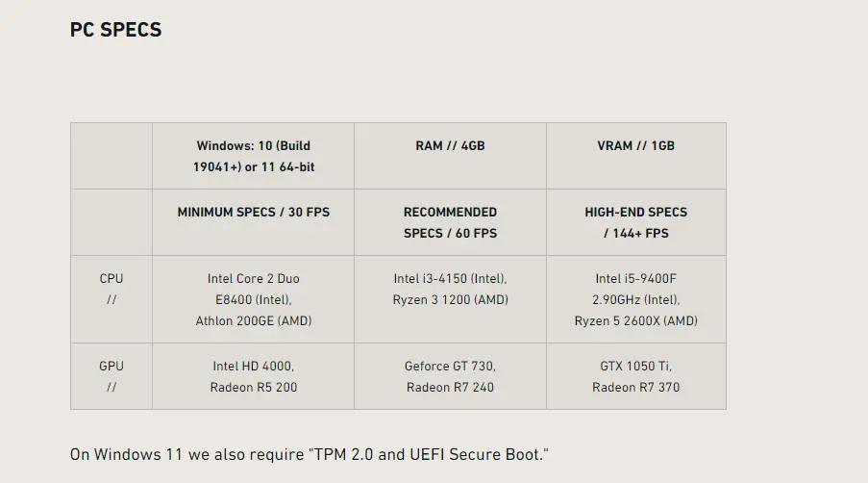Click the RAM // 4GB header cell
This screenshot has height=483, width=868.
click(450, 156)
